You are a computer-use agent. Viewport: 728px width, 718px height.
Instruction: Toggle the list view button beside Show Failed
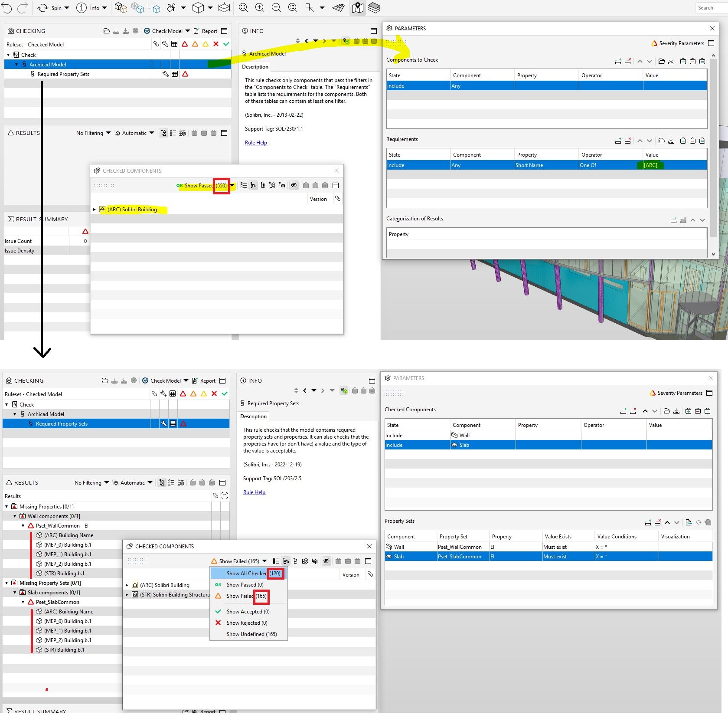tap(276, 561)
